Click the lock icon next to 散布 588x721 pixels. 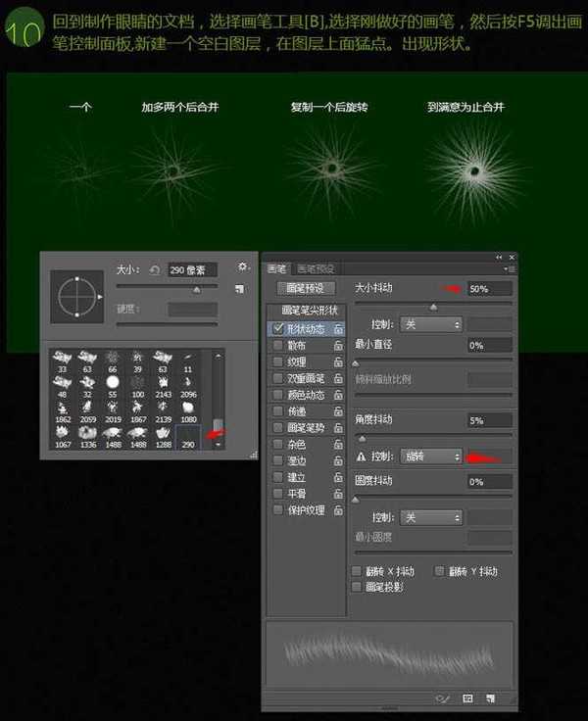point(338,346)
